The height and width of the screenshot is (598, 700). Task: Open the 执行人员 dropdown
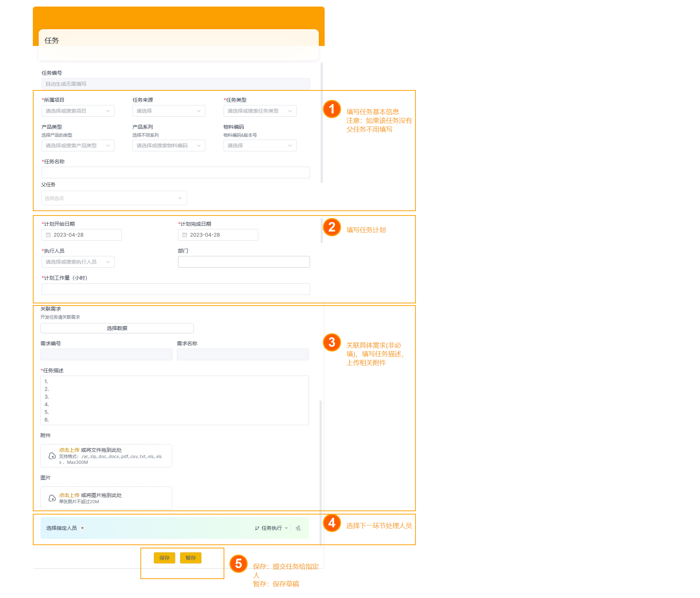click(78, 262)
